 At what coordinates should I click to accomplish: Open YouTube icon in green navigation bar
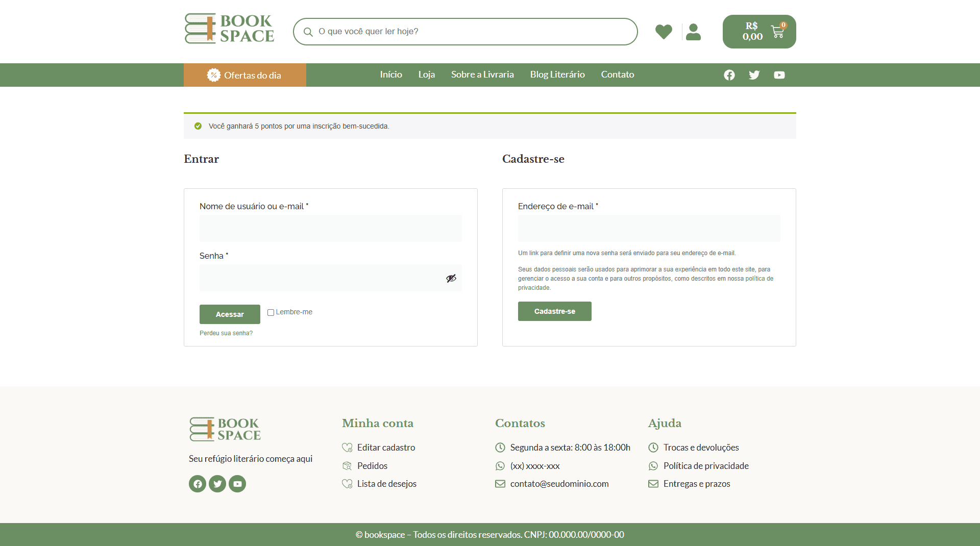tap(779, 75)
